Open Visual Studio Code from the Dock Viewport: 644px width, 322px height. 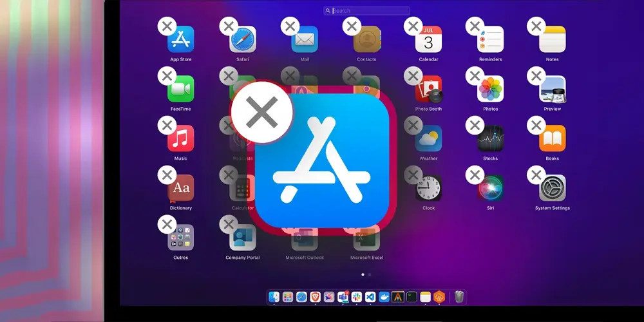[370, 297]
